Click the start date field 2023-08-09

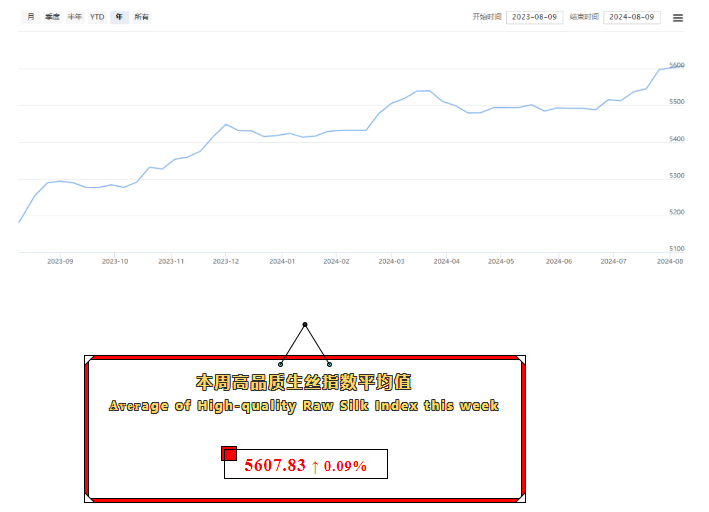[x=534, y=17]
